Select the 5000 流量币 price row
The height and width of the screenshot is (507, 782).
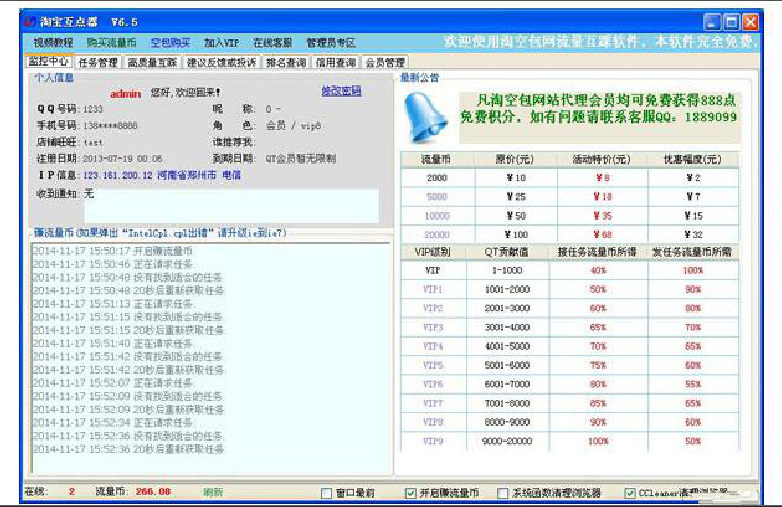tap(570, 197)
